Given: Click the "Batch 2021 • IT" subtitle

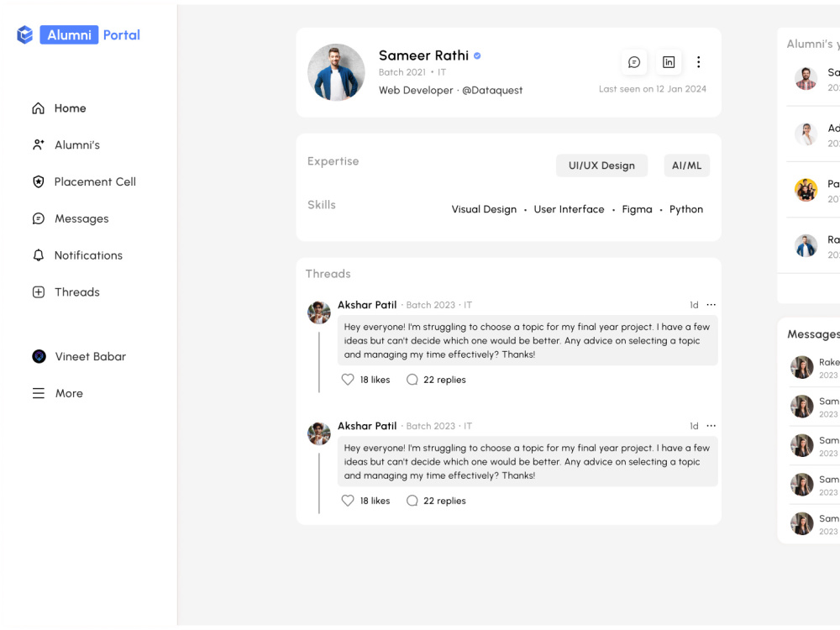Looking at the screenshot, I should [412, 72].
